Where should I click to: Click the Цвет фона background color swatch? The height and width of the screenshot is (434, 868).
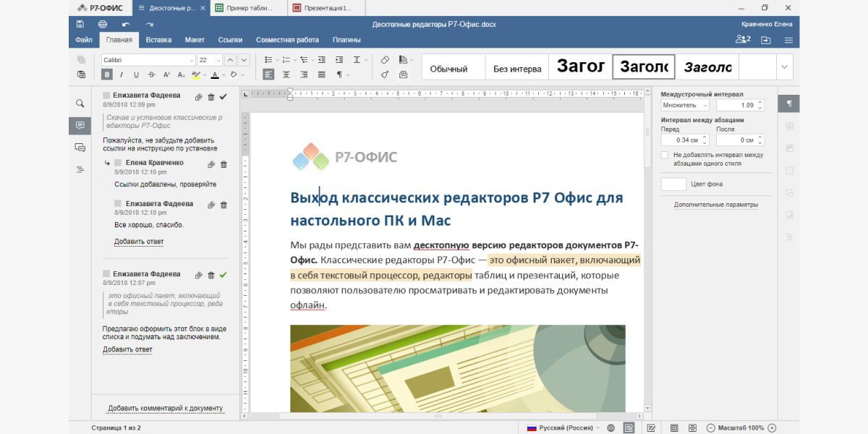[673, 184]
